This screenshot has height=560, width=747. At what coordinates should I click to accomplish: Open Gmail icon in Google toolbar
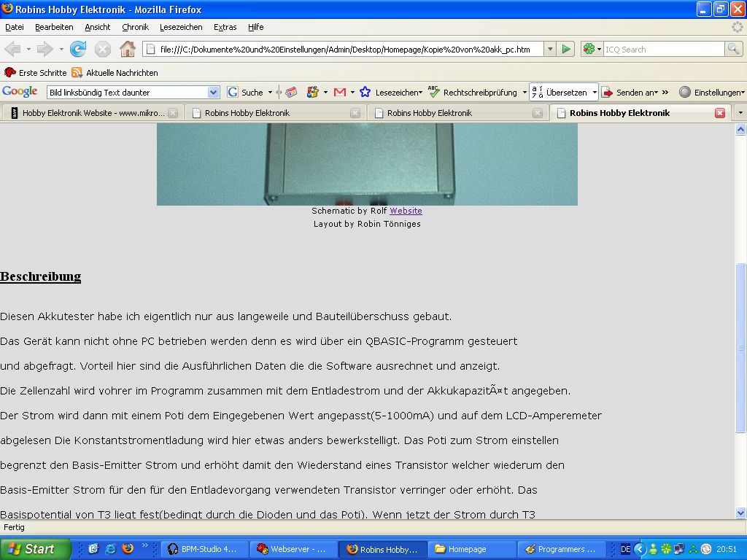(340, 93)
